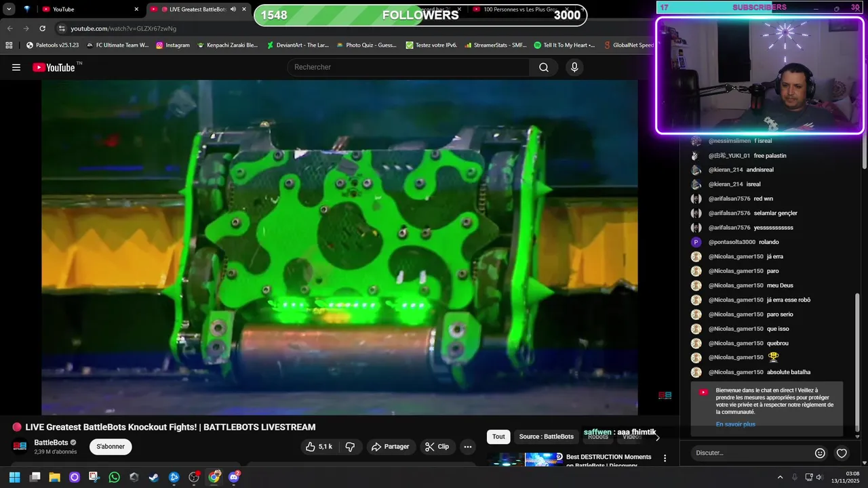View site information icon in address bar

[x=62, y=28]
